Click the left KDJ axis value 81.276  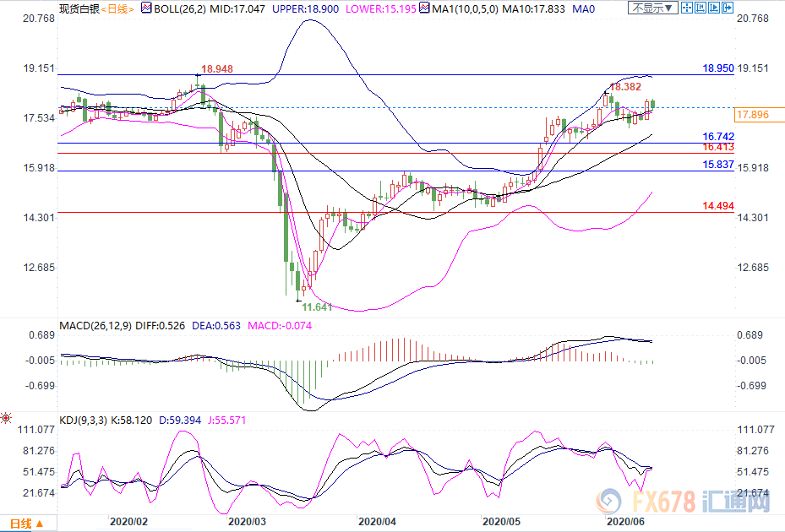(39, 450)
